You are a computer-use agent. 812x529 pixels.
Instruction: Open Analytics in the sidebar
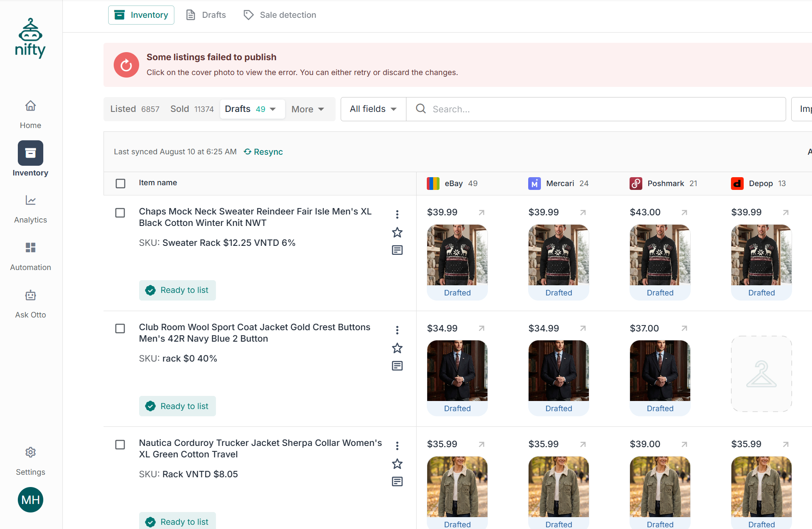click(x=31, y=209)
